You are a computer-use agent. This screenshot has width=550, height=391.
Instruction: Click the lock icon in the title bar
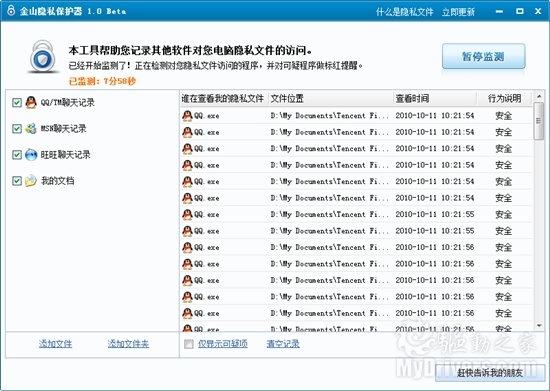[x=11, y=11]
